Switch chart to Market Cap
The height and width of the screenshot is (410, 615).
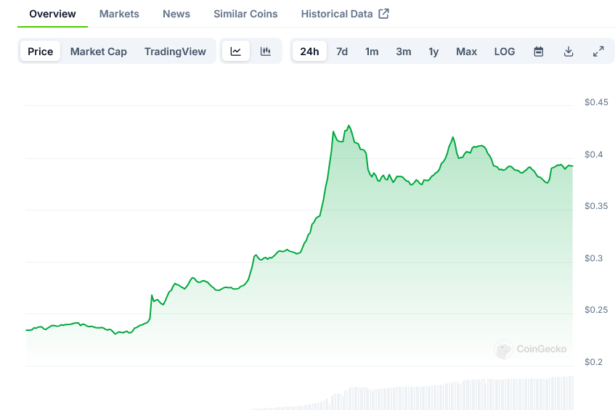pos(98,51)
